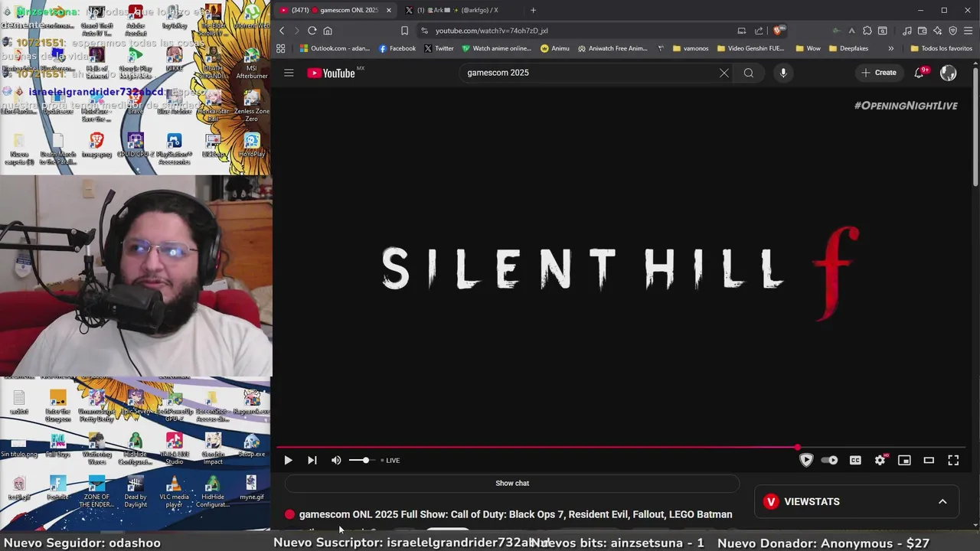Open the share page icon in address bar

759,31
